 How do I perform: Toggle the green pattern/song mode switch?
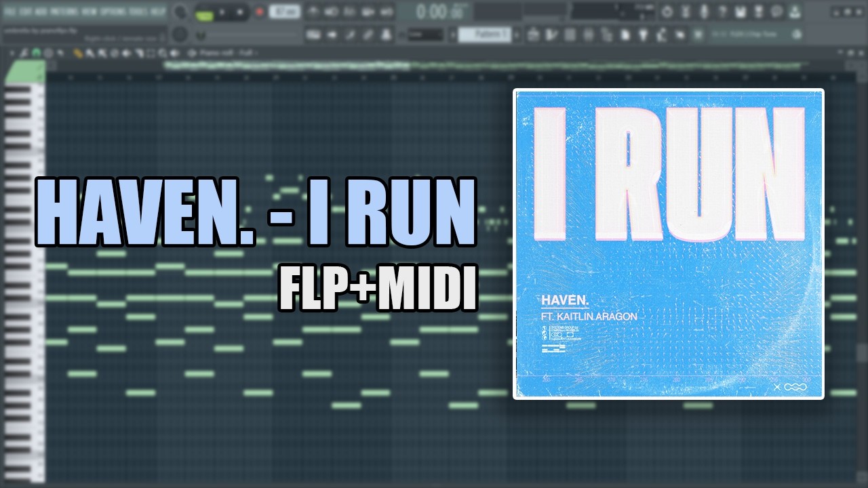204,15
